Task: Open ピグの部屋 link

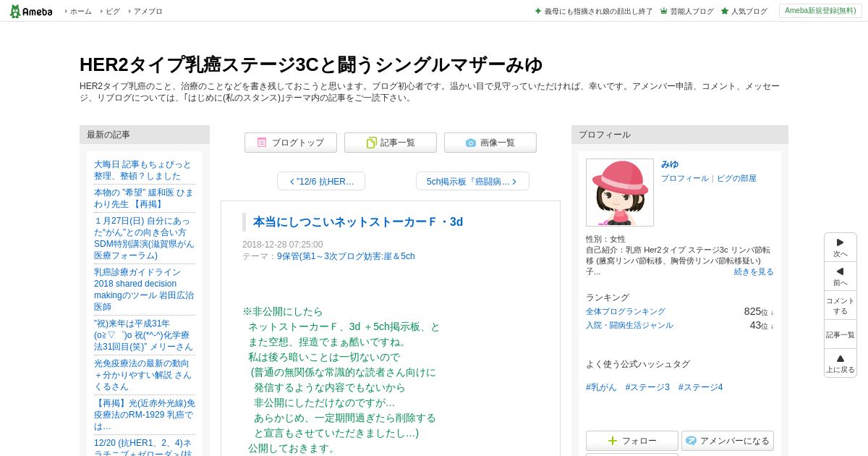Action: pos(736,178)
